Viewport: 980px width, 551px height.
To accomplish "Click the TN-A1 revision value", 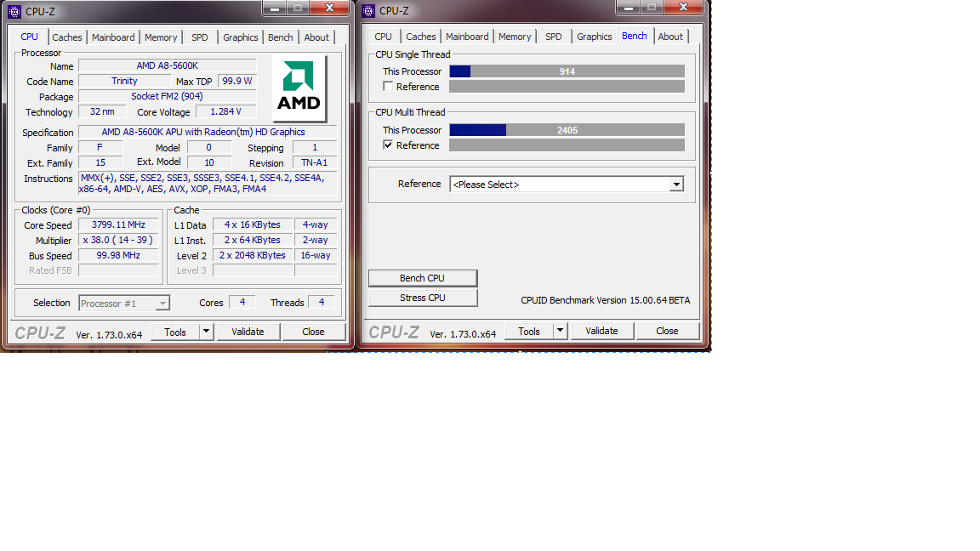I will point(315,162).
